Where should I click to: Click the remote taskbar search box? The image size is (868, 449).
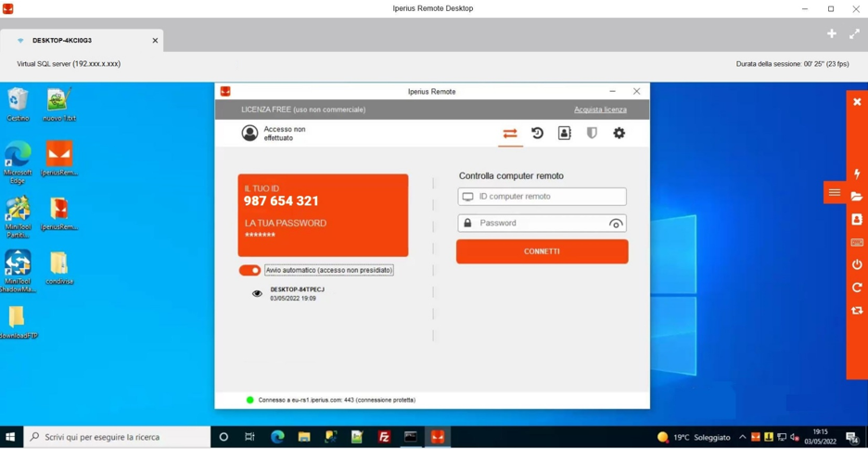[x=116, y=437]
